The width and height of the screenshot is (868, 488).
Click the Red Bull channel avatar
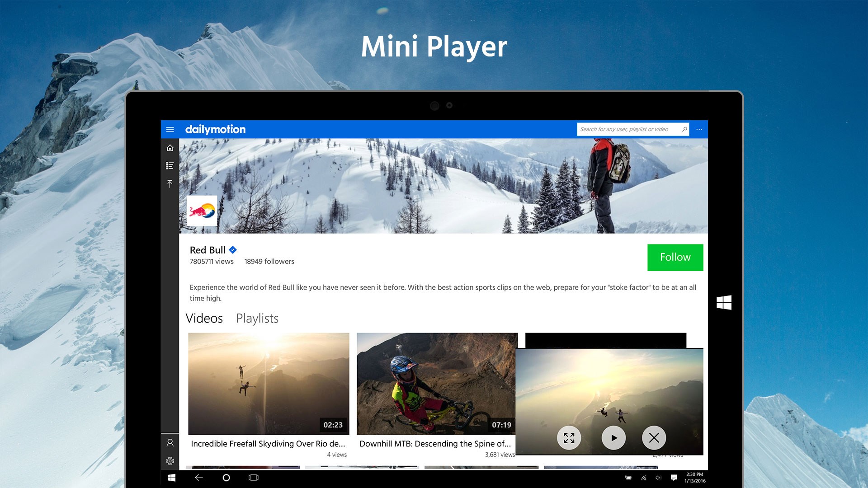pos(202,211)
